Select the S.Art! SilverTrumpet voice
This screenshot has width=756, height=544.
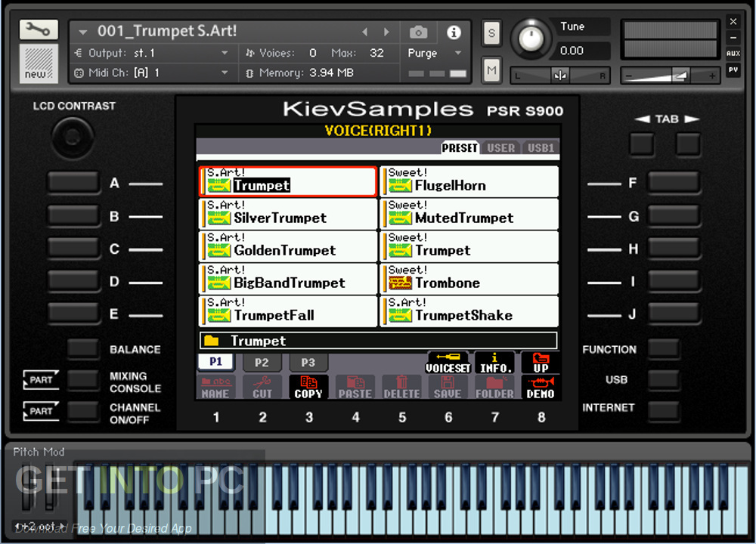pyautogui.click(x=288, y=214)
